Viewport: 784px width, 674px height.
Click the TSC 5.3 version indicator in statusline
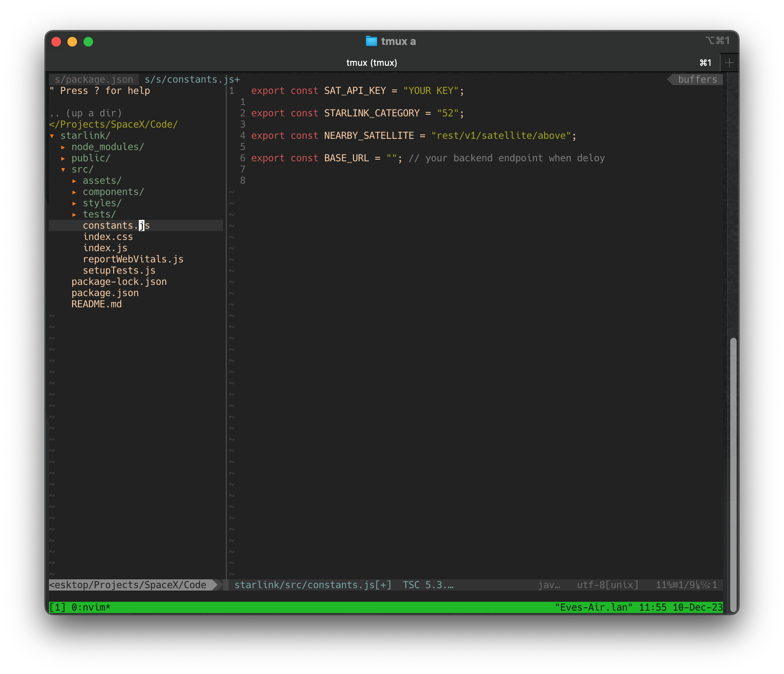point(428,585)
